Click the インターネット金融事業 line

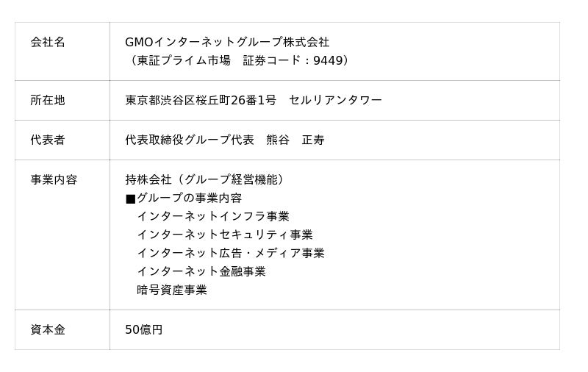pos(201,271)
